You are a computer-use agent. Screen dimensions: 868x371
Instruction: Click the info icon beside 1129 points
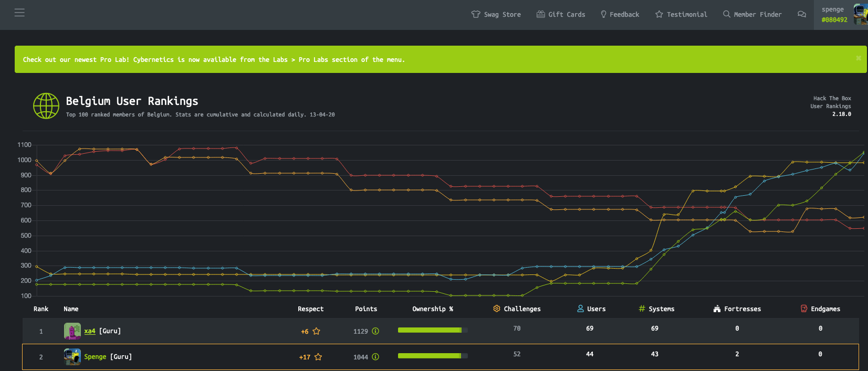[375, 331]
